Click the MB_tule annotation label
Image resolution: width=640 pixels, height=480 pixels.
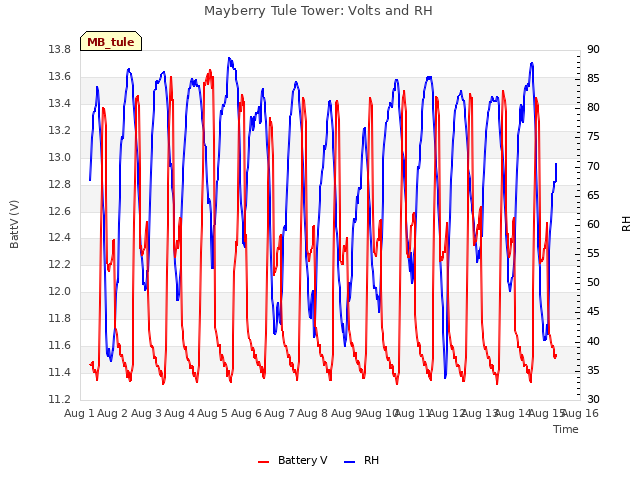pyautogui.click(x=111, y=41)
